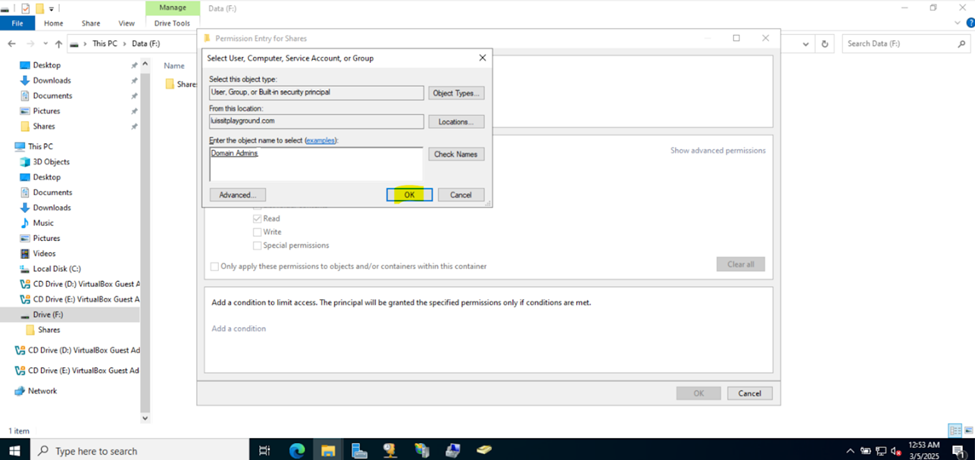
Task: Go back with the Back arrow
Action: [x=11, y=44]
